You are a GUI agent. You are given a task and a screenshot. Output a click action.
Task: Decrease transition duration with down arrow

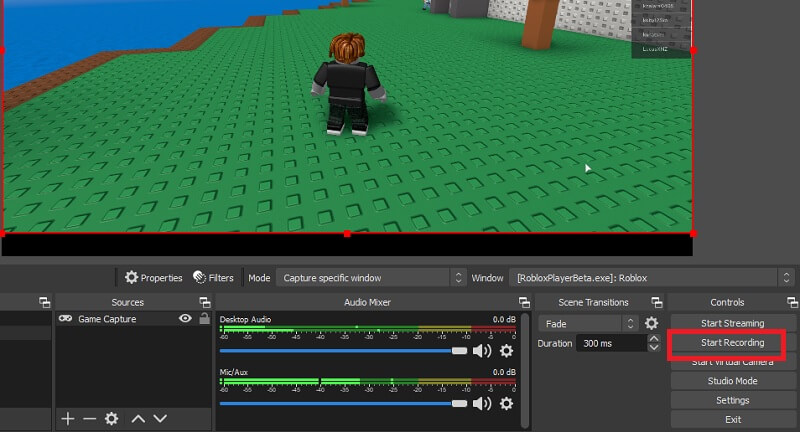pyautogui.click(x=654, y=348)
